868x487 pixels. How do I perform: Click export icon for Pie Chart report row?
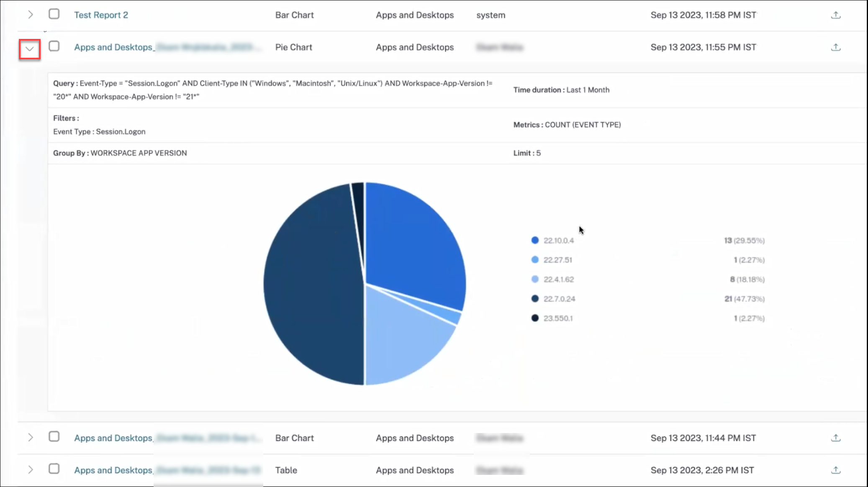pyautogui.click(x=835, y=47)
